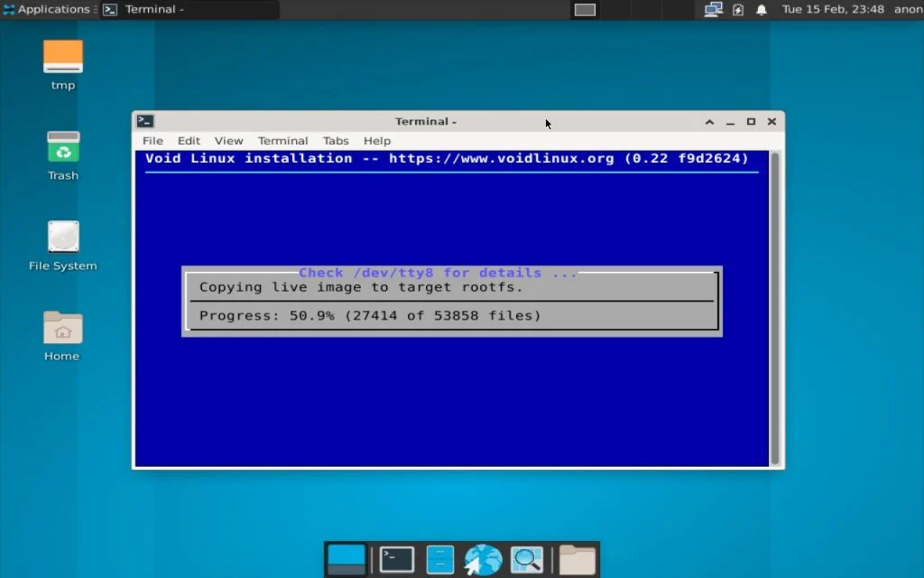Shade the Terminal window with the roll-up arrow
The height and width of the screenshot is (578, 924).
pyautogui.click(x=709, y=120)
